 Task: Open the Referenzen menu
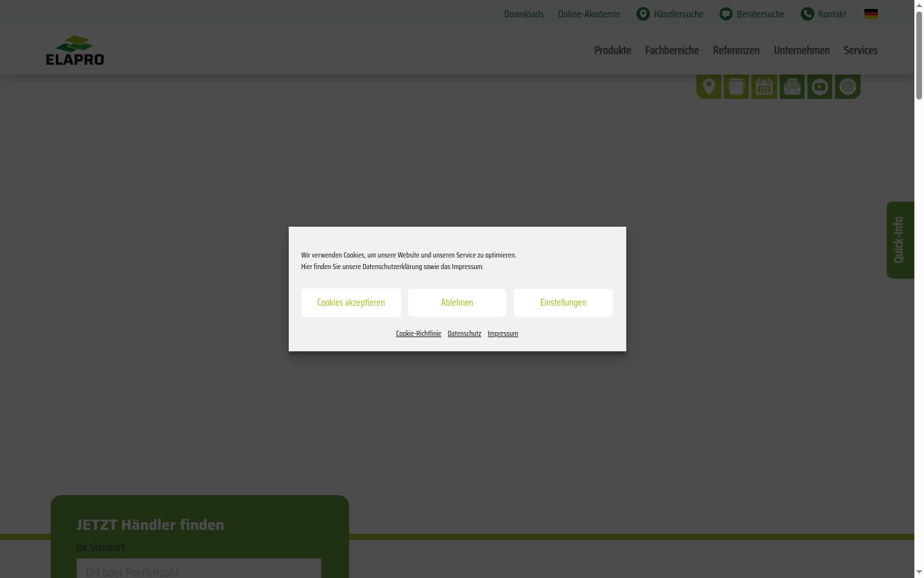736,50
